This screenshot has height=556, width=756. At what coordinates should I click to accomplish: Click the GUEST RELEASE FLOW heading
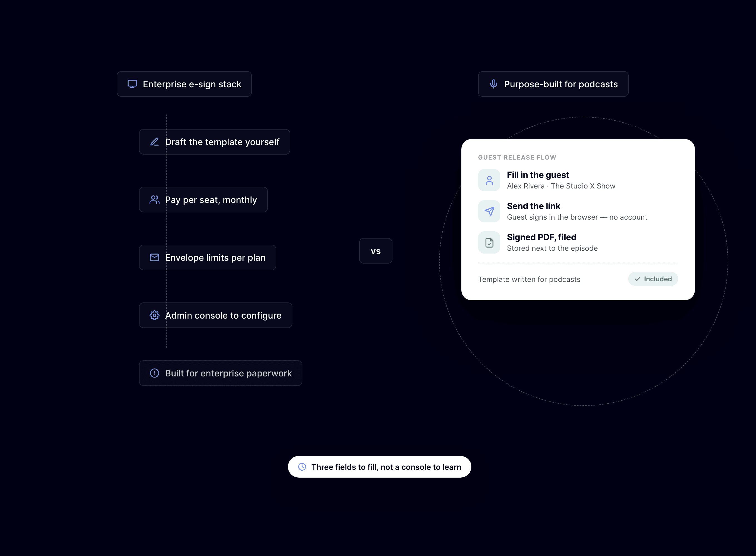517,158
